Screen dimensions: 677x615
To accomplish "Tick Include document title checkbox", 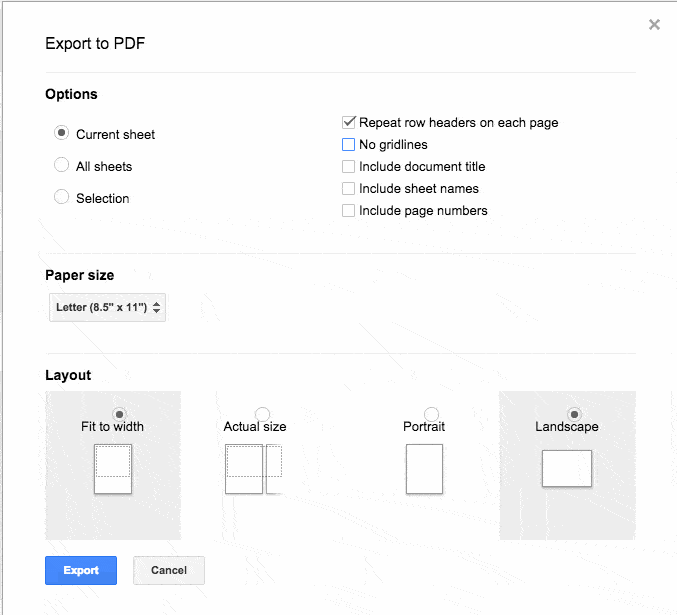I will click(x=348, y=166).
